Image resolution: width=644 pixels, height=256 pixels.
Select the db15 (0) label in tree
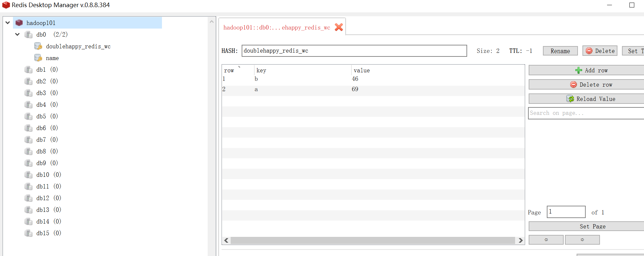click(x=49, y=233)
